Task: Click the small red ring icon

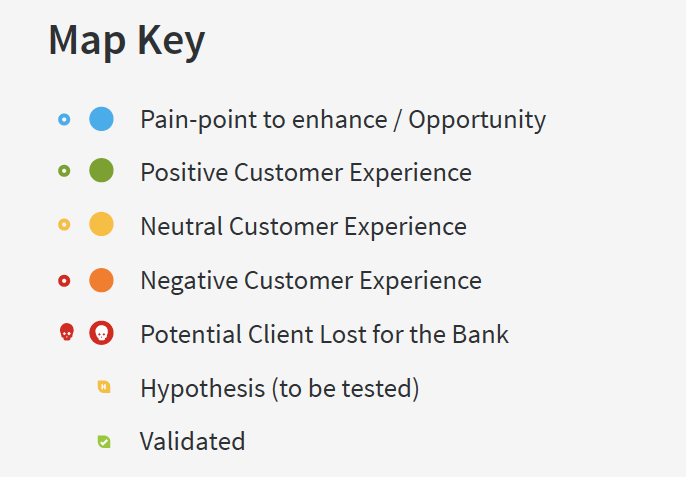Action: pyautogui.click(x=64, y=281)
